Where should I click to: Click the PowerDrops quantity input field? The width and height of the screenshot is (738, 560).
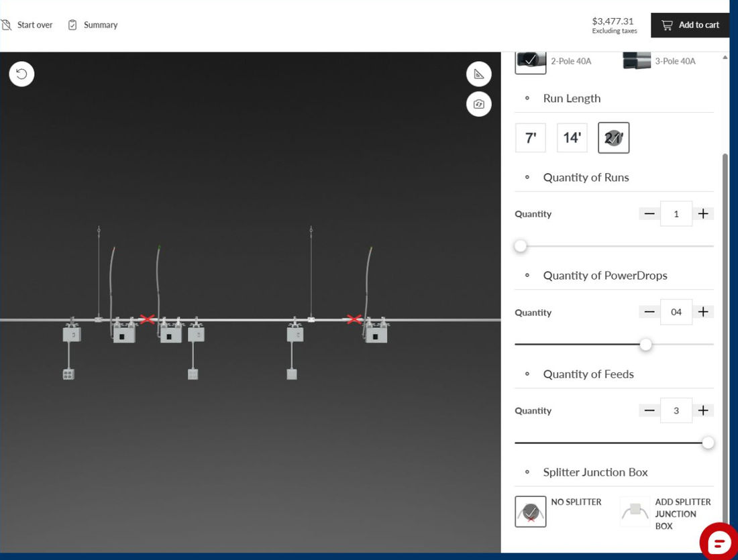point(676,312)
